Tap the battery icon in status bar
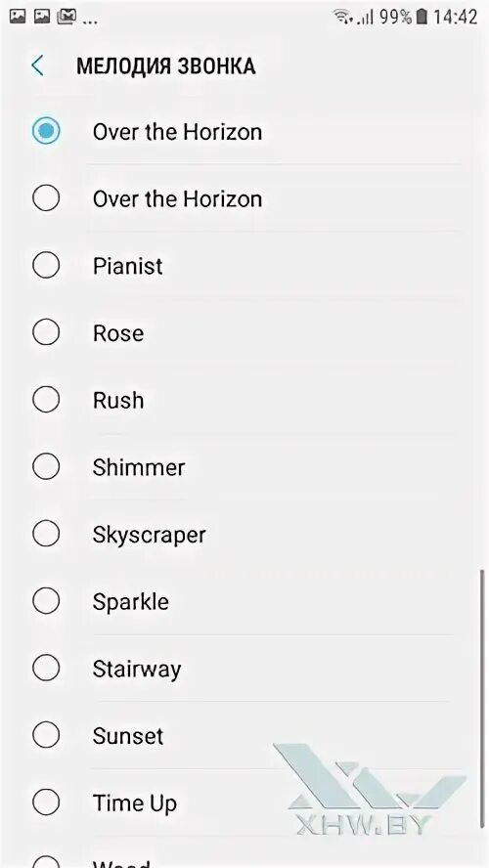The image size is (489, 868). click(x=422, y=18)
